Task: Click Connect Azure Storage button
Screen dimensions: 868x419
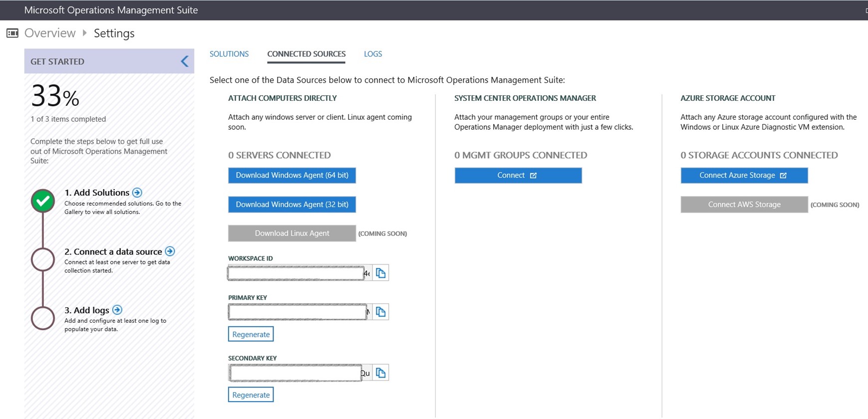Action: tap(744, 175)
